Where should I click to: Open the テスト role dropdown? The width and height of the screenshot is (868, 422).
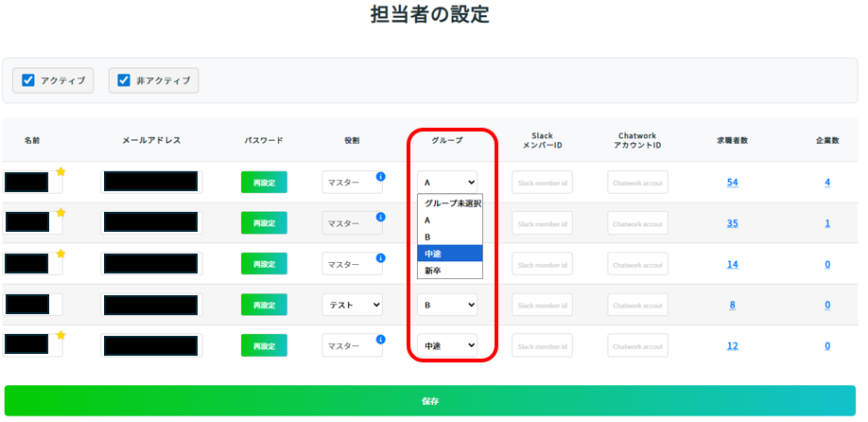tap(353, 305)
